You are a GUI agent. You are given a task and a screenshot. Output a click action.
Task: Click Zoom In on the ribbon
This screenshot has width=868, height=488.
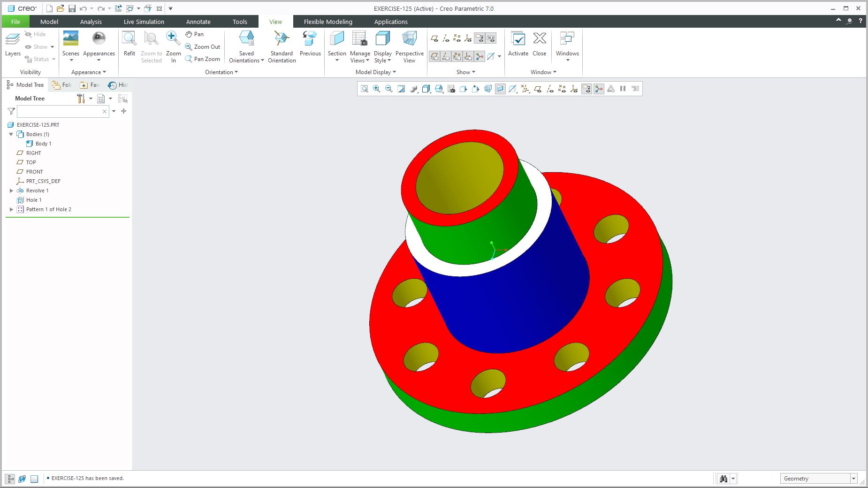pos(173,46)
